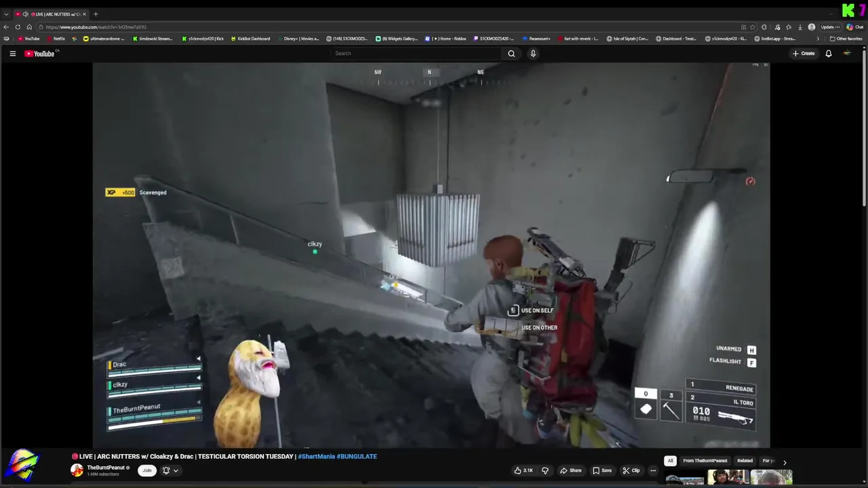Click the browser address bar URL

pos(96,27)
